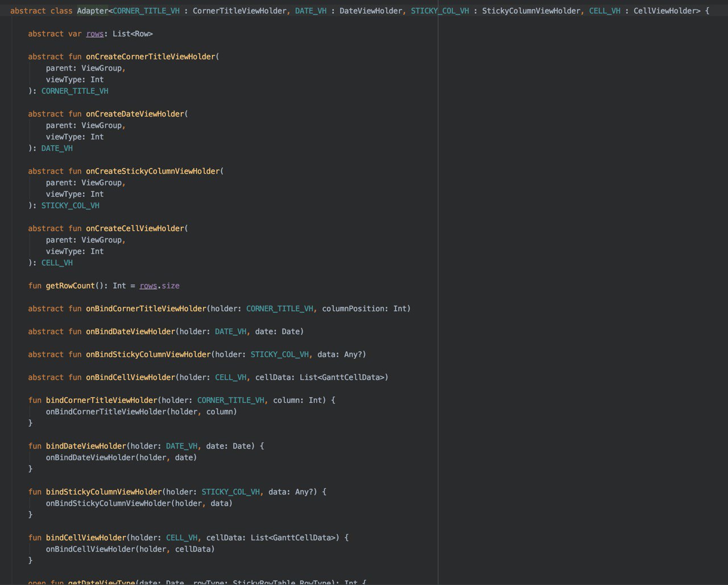Click the onBindStickyColumnViewHolder(holder, data) call
728x585 pixels.
139,503
